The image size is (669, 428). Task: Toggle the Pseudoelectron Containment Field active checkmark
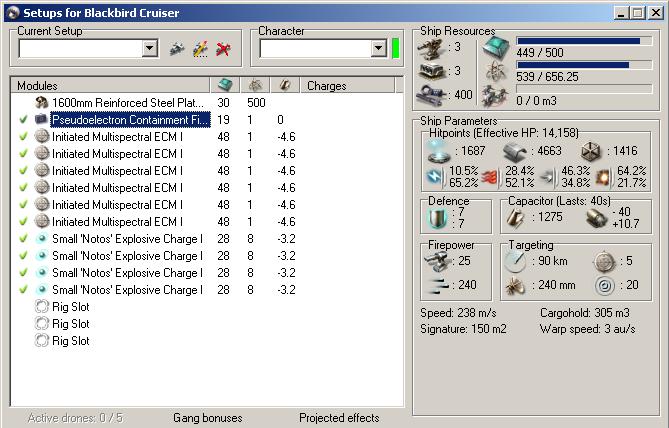tap(23, 119)
